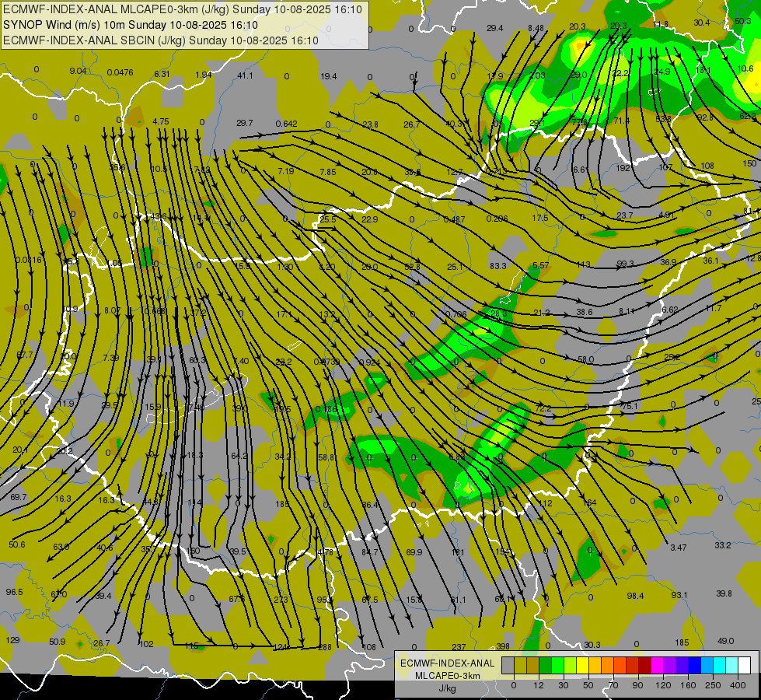The width and height of the screenshot is (761, 700).
Task: Click the legend title ECMWF-INDEX-ANAL
Action: pyautogui.click(x=448, y=663)
